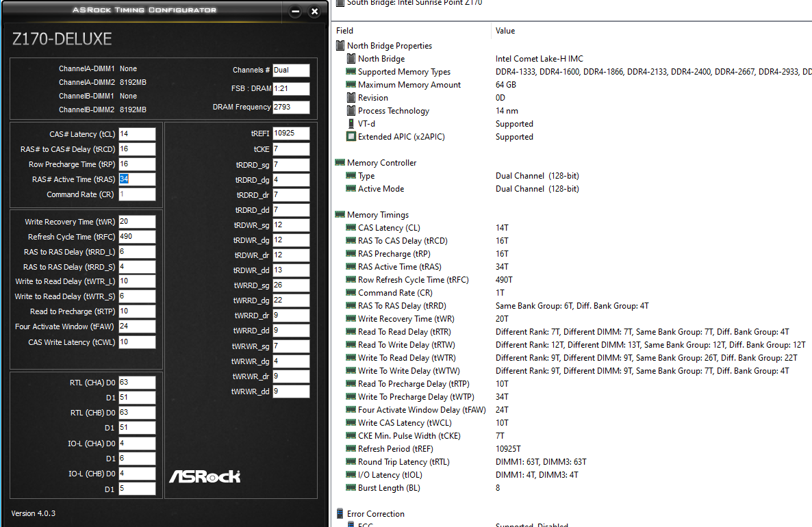Select the I/O Latency (tIOL) row
The width and height of the screenshot is (812, 527).
point(573,475)
